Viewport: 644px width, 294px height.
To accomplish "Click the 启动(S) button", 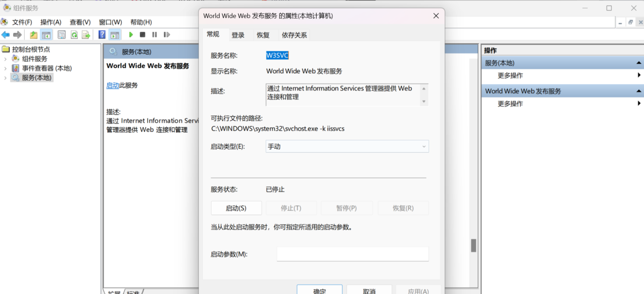I will 236,208.
